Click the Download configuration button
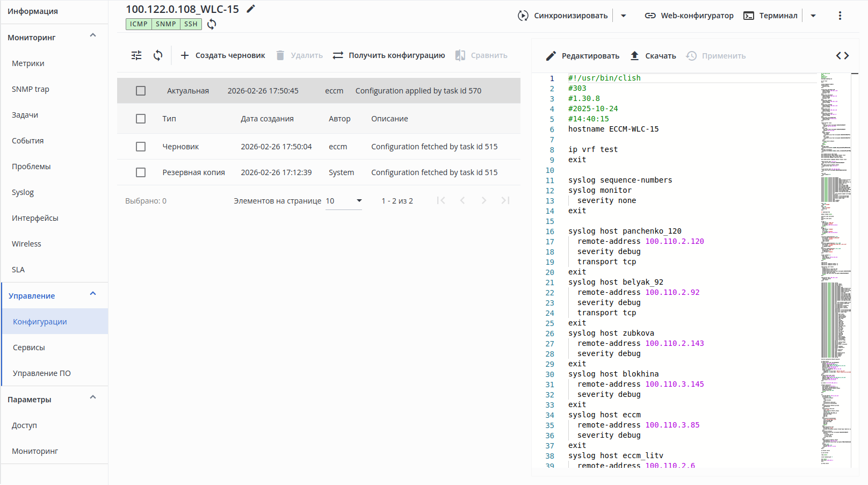This screenshot has height=485, width=868. (x=653, y=56)
